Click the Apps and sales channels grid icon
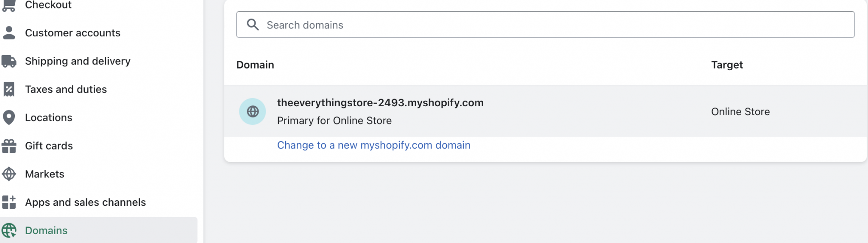Viewport: 868px width, 243px height. (x=9, y=202)
